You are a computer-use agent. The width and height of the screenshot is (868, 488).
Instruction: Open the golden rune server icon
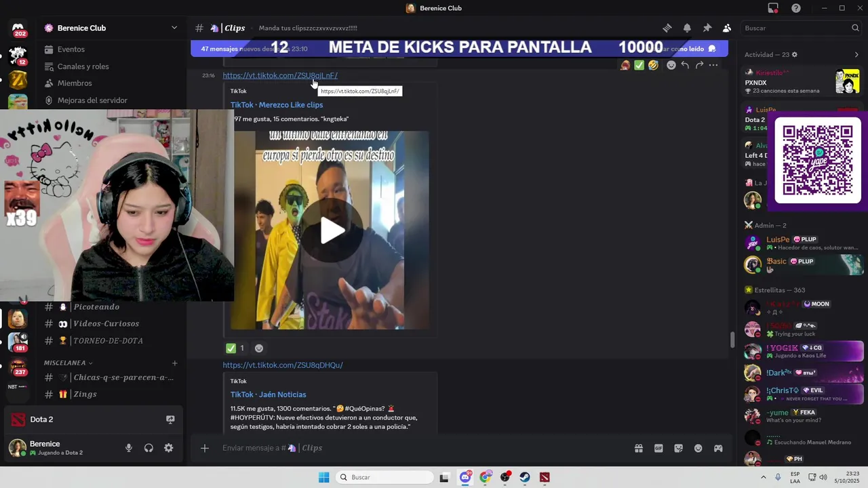pyautogui.click(x=18, y=80)
